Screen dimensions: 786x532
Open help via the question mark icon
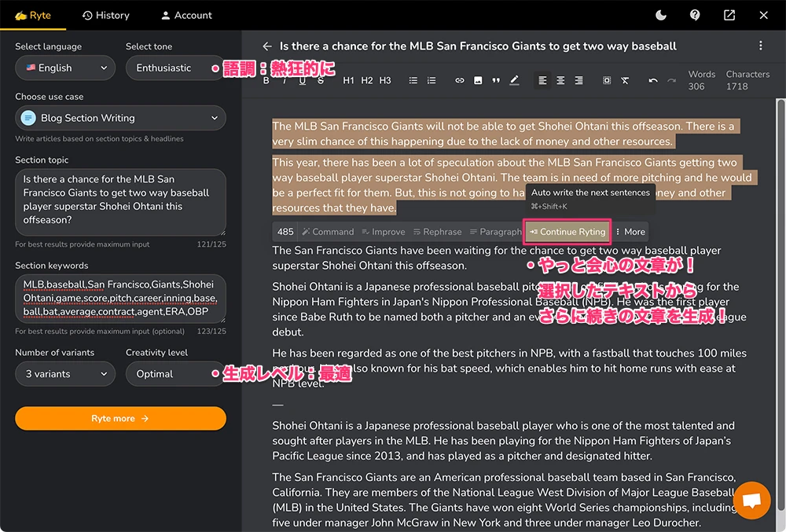695,15
